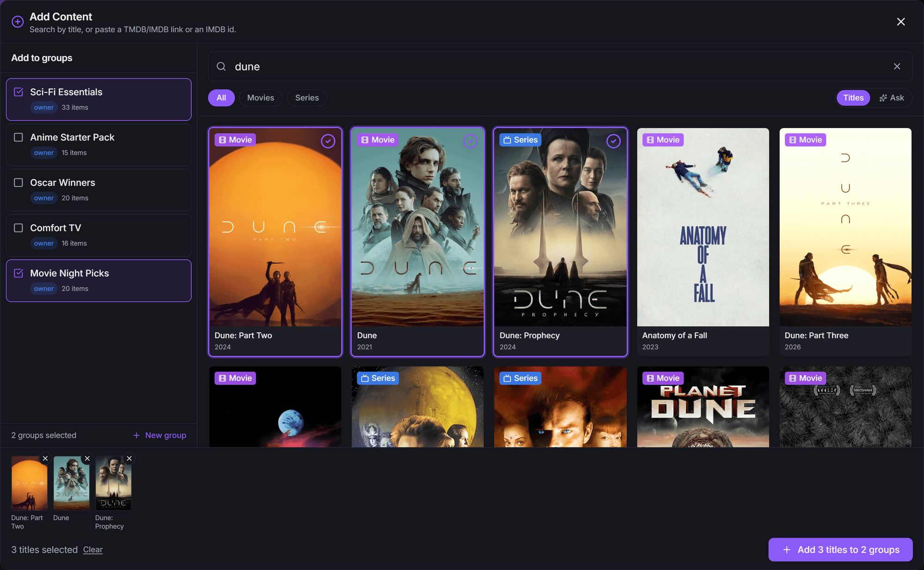Screen dimensions: 924x570
Task: Filter results by Series tab
Action: [307, 98]
